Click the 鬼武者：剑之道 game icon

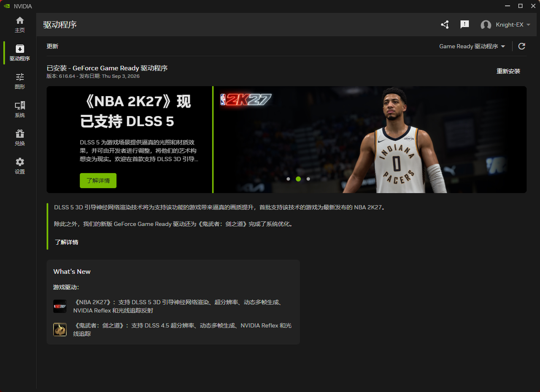60,330
